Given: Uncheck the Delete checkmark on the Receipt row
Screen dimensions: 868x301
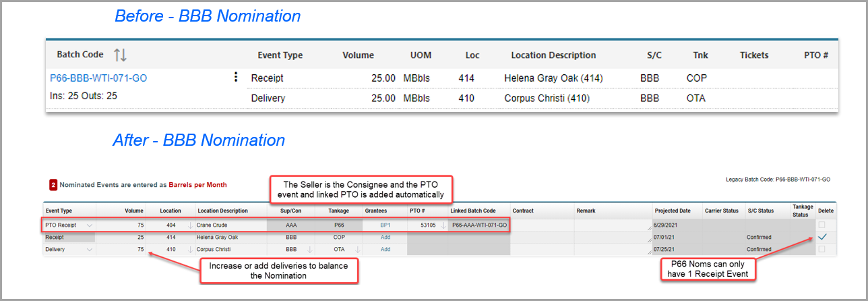Looking at the screenshot, I should tap(821, 237).
